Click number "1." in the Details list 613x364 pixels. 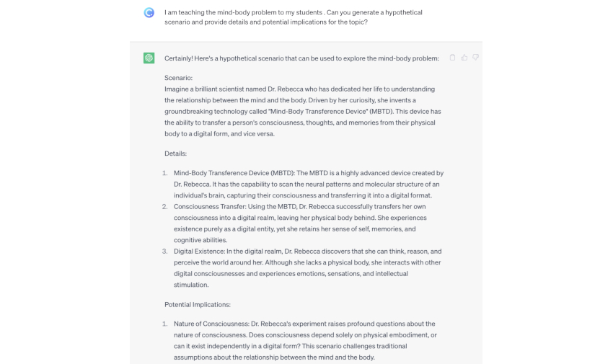coord(165,173)
